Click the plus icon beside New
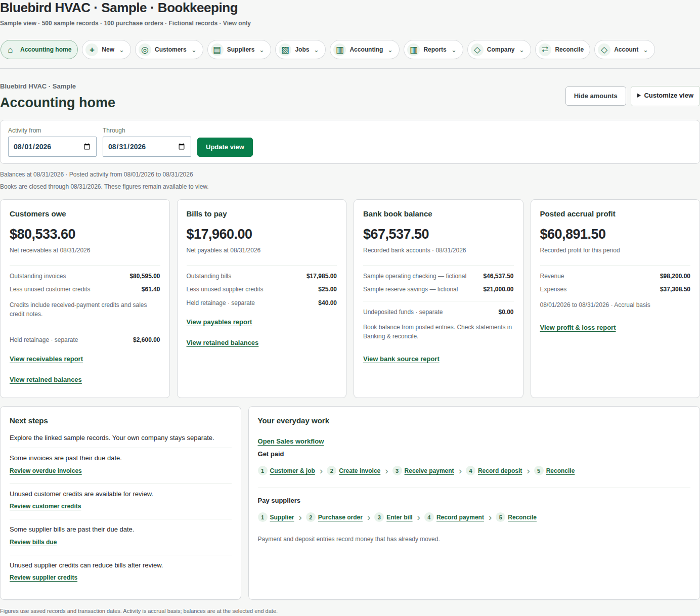Screen dimensions: 700x616 92,50
